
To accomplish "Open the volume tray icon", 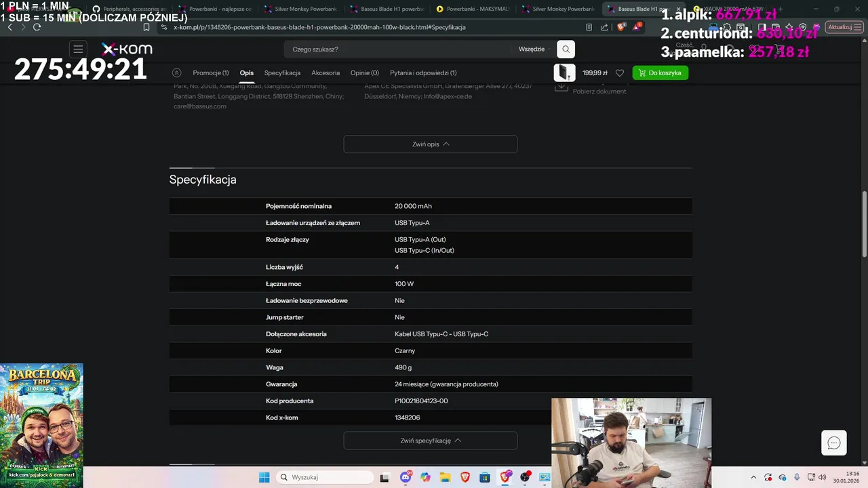I will pyautogui.click(x=823, y=477).
